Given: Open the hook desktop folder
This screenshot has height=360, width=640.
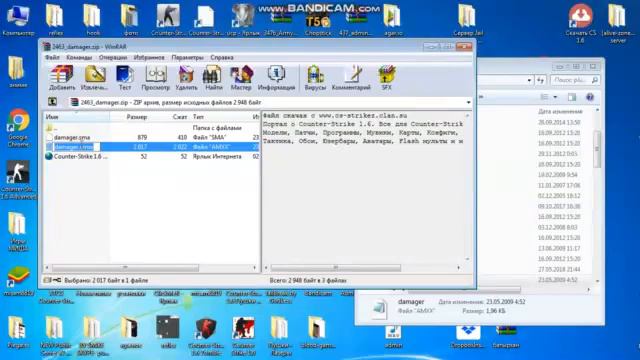Looking at the screenshot, I should (x=93, y=19).
